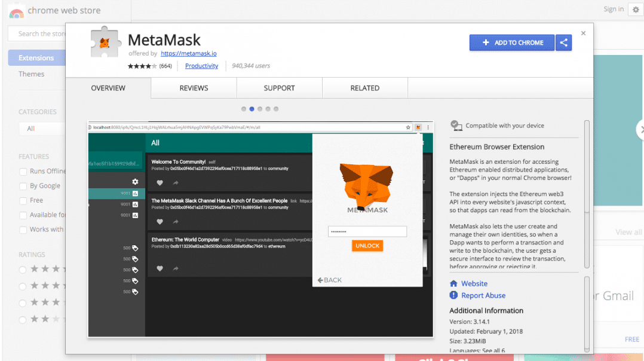This screenshot has height=361, width=644.
Task: Click heart icon under Ethereum World Computer
Action: pos(160,268)
